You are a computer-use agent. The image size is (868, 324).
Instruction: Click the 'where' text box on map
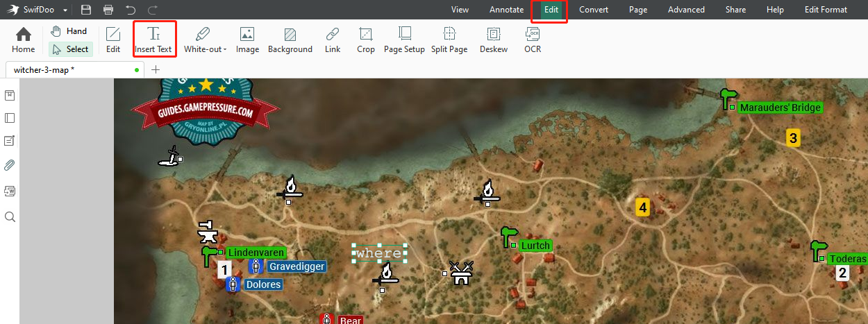[x=379, y=253]
